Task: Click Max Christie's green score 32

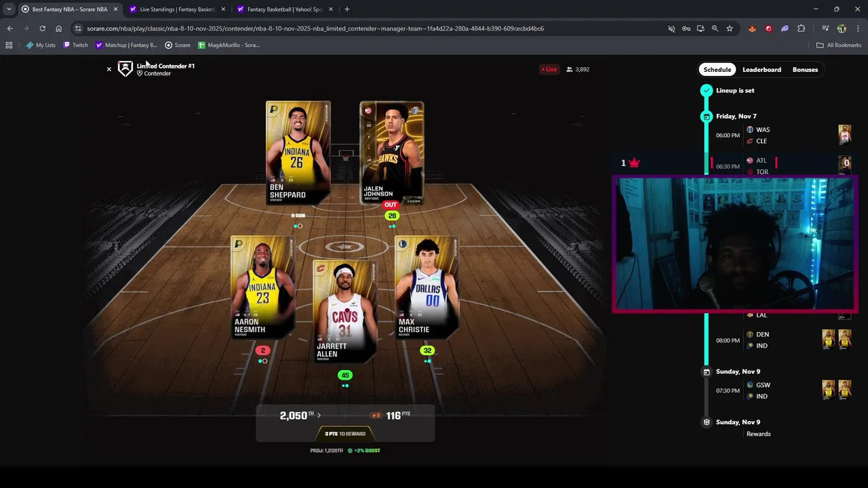Action: pyautogui.click(x=427, y=350)
